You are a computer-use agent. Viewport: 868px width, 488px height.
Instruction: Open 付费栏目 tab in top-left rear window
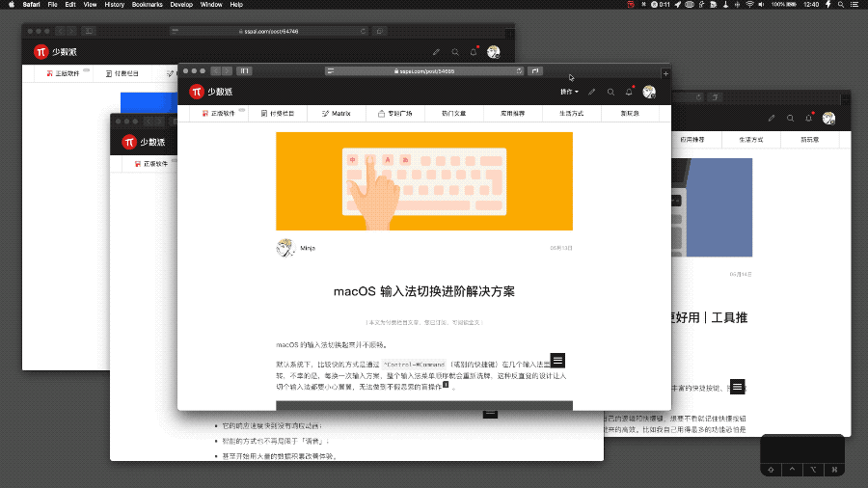tap(122, 73)
